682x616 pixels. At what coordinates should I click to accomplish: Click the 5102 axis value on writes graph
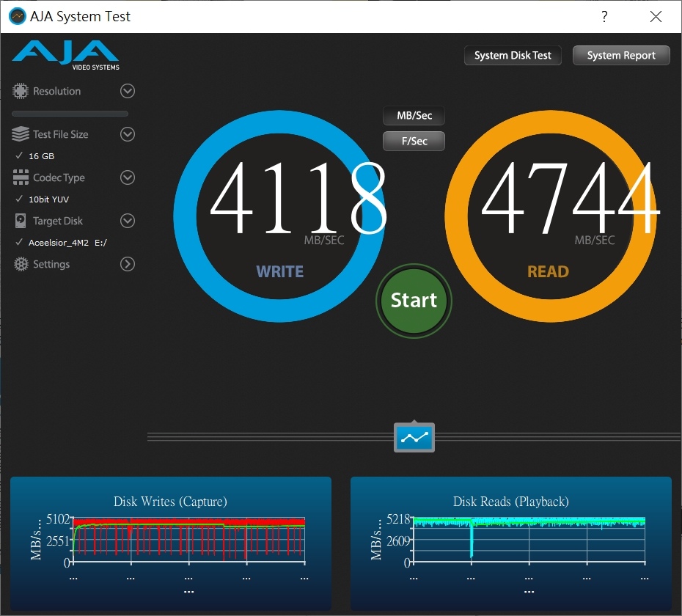(x=58, y=519)
